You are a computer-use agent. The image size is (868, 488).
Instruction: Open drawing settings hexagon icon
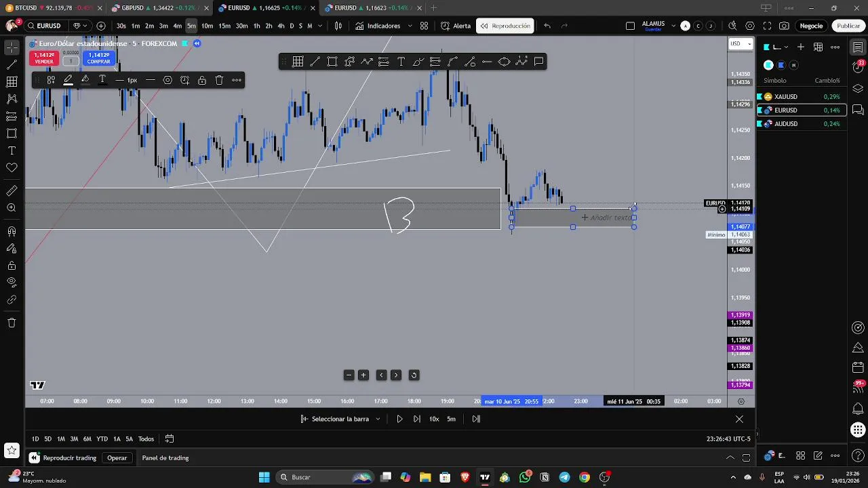167,80
